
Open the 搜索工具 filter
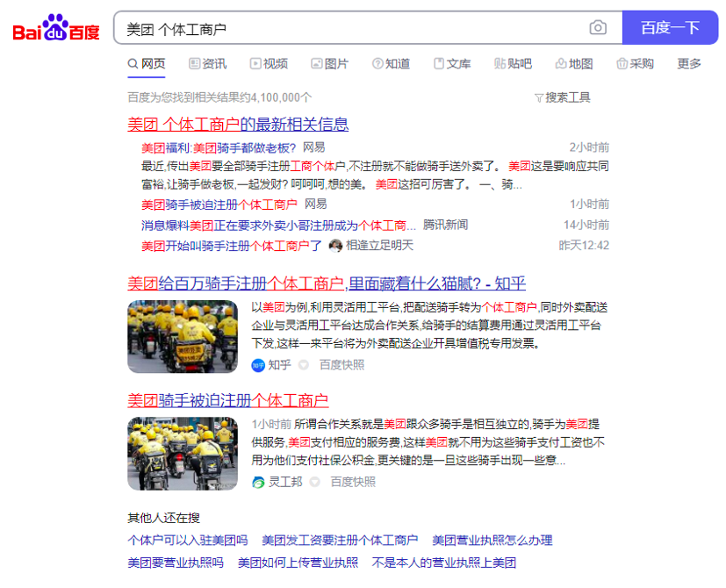point(562,97)
